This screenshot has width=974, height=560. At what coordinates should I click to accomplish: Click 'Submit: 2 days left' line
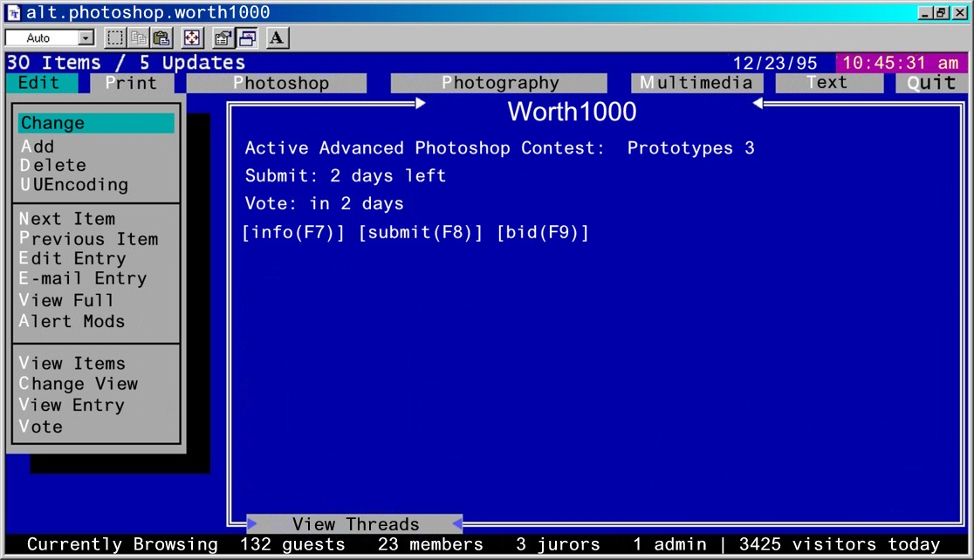[x=346, y=175]
